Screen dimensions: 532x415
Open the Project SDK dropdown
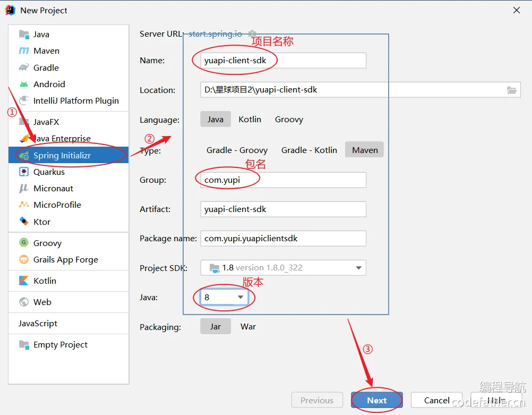284,268
